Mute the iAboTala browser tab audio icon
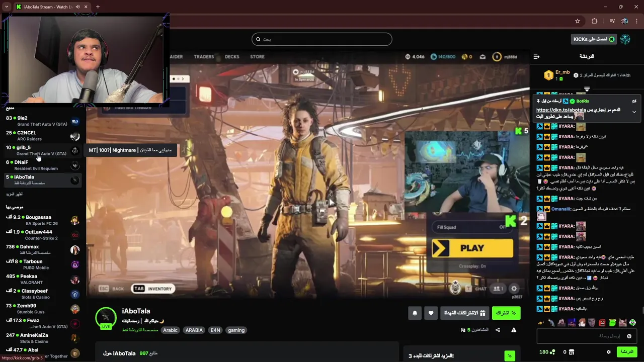Image resolution: width=644 pixels, height=362 pixels. 77,7
